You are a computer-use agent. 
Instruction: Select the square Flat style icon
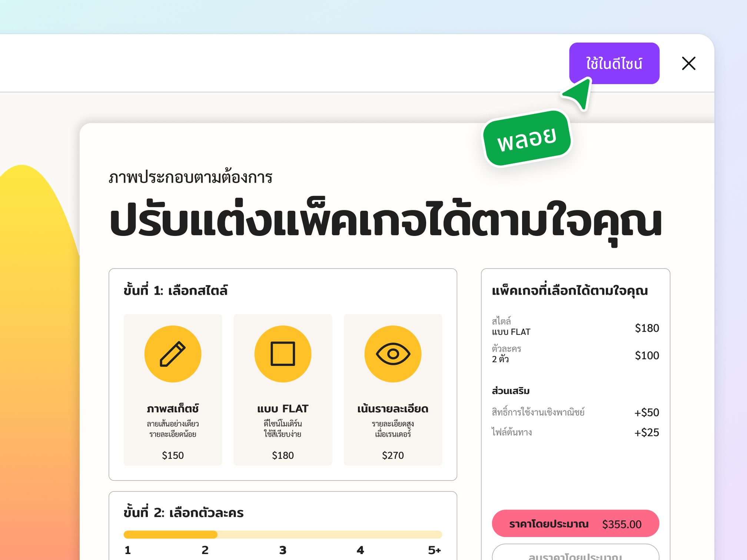coord(283,354)
